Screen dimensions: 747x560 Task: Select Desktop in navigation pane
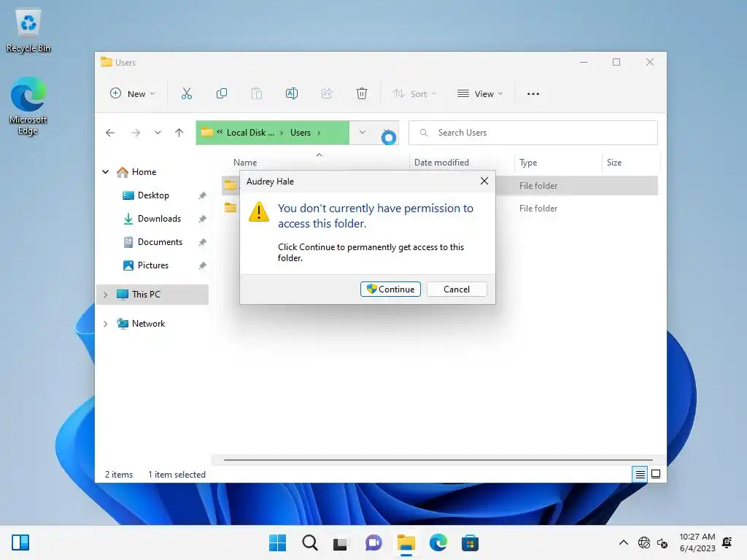click(153, 195)
